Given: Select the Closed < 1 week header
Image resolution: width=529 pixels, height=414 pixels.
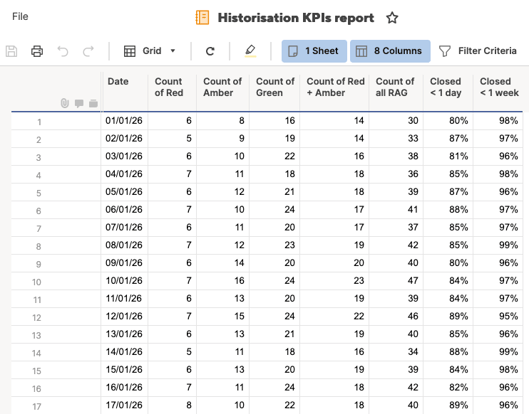Looking at the screenshot, I should pos(498,92).
